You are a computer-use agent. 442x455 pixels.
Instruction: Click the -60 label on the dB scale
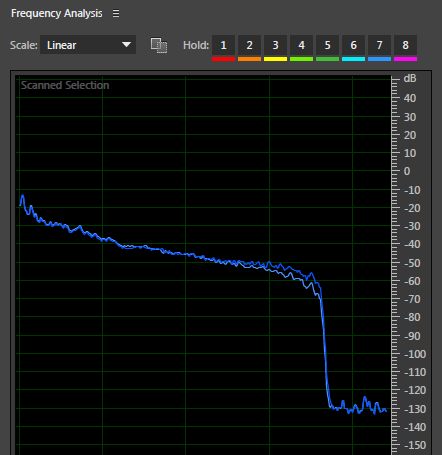point(412,281)
